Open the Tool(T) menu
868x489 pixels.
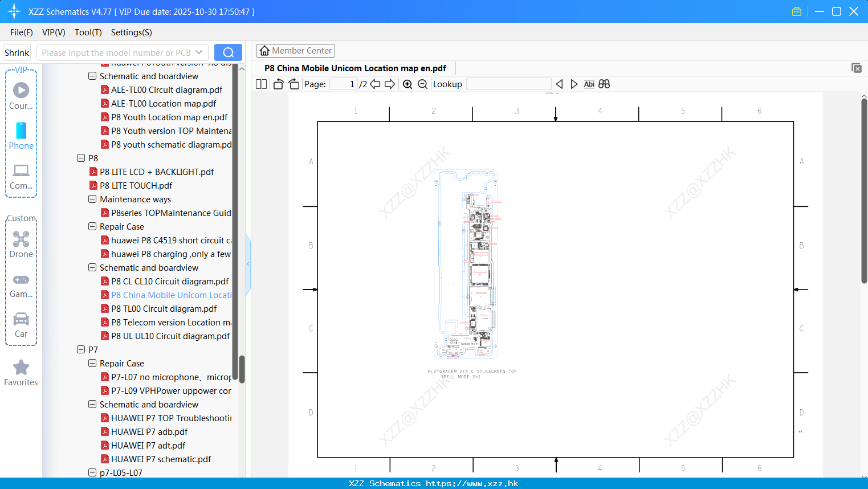click(88, 32)
